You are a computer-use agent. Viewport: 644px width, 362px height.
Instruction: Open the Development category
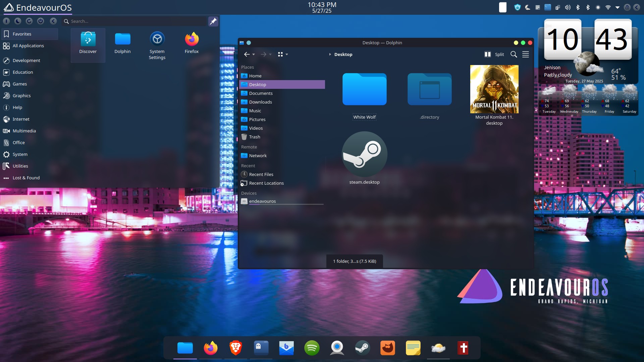tap(30, 60)
